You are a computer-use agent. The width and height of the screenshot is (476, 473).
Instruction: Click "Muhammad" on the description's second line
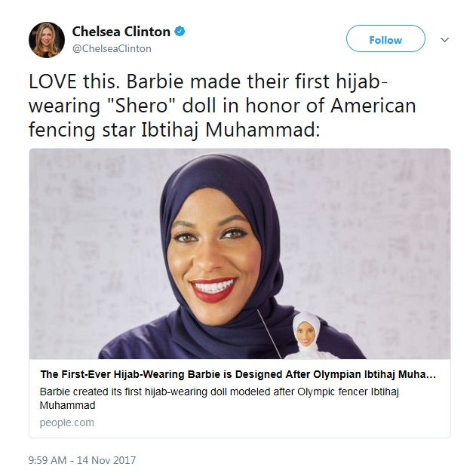click(67, 405)
